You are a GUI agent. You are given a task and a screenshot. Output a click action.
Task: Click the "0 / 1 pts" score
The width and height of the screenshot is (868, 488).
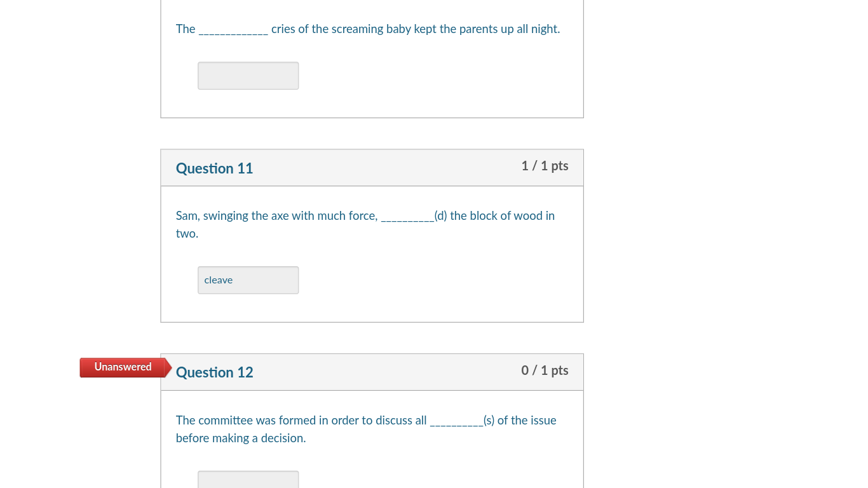tap(545, 370)
